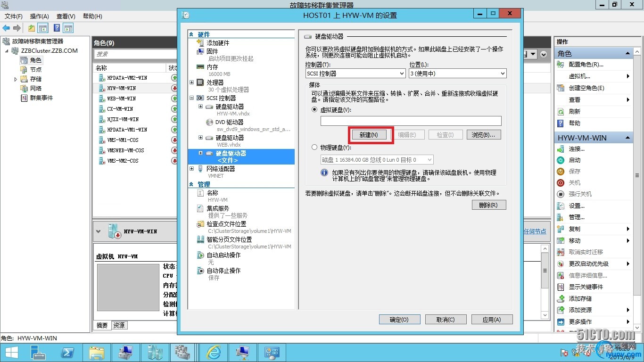Switch to the 资源 tab
This screenshot has width=644, height=362.
119,325
